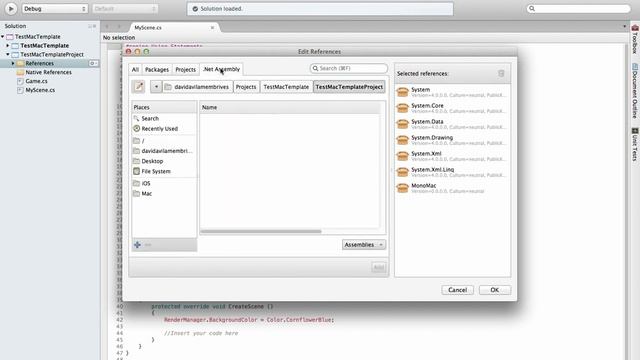Click the No selection breadcrumb
Viewport: 640px width, 360px height.
pyautogui.click(x=119, y=38)
